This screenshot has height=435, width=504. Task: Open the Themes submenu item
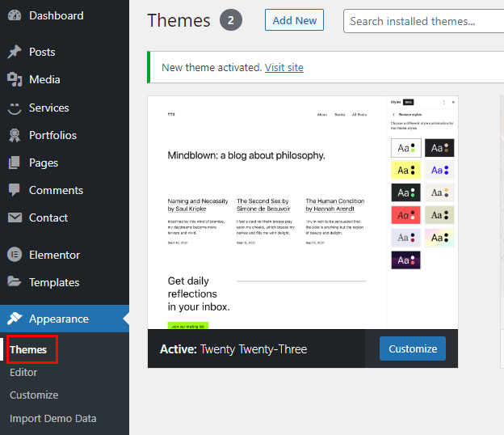[x=28, y=350]
